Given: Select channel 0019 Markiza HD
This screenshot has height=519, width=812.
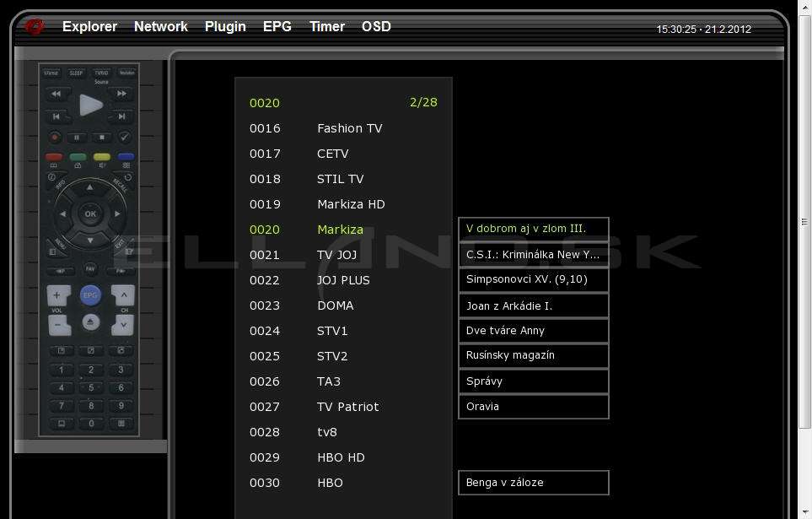Looking at the screenshot, I should tap(343, 204).
